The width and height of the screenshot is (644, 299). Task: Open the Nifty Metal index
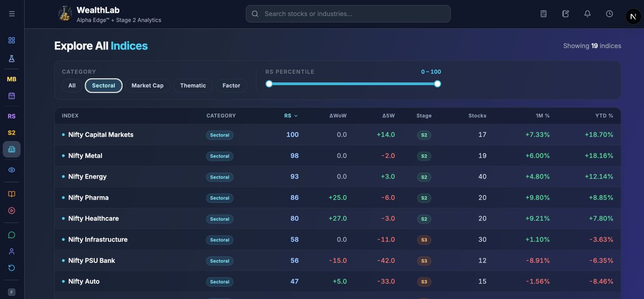point(85,156)
